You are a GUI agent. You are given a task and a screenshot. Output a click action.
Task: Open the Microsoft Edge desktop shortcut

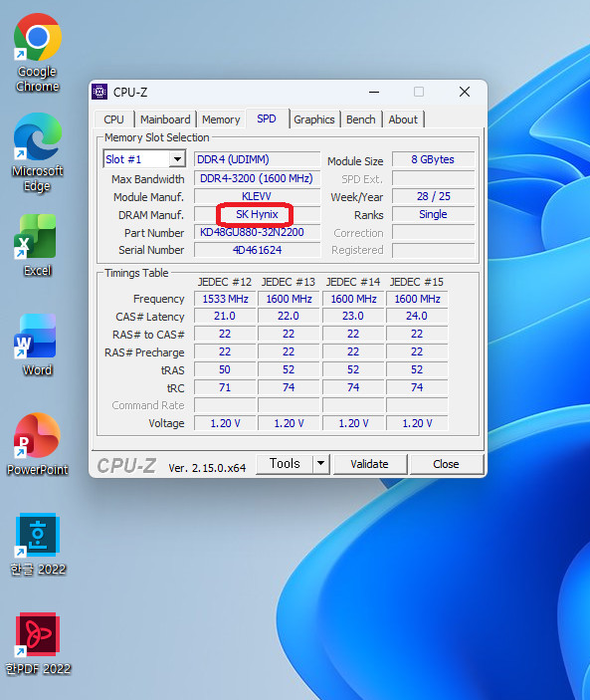pos(38,152)
